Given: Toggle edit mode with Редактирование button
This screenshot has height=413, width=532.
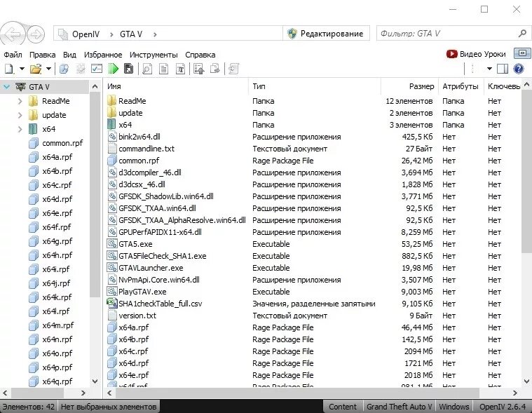Looking at the screenshot, I should tap(326, 34).
